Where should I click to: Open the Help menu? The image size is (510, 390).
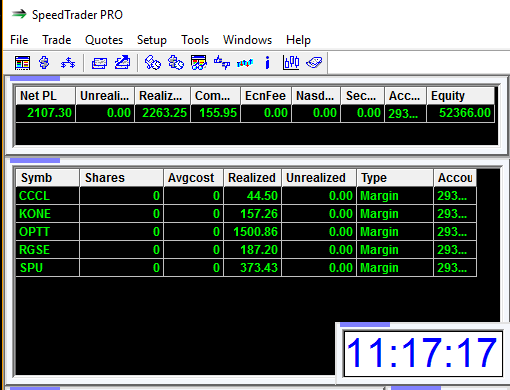[x=298, y=40]
